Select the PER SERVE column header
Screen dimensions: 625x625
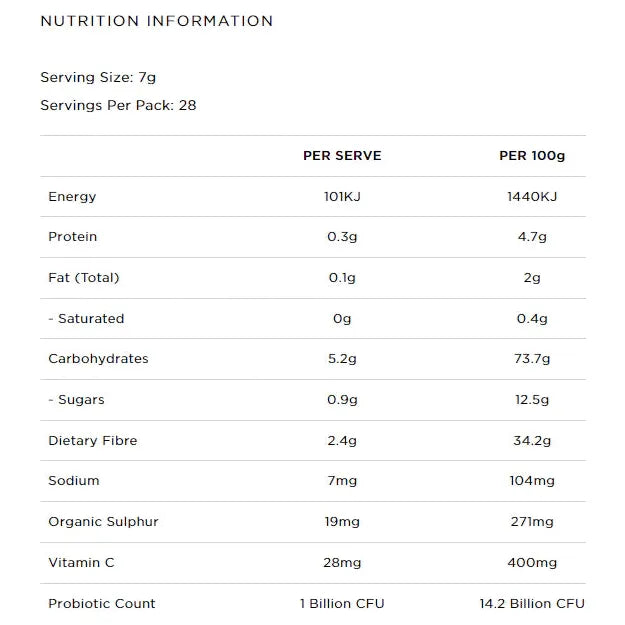click(342, 156)
